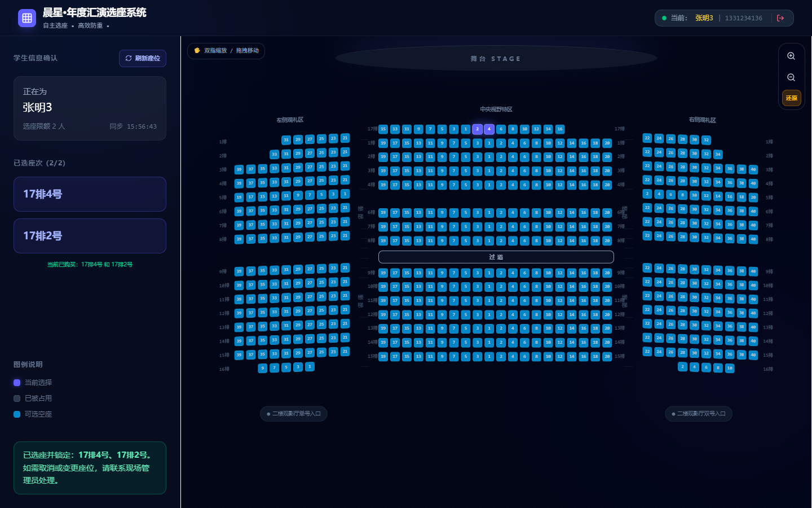Select seat 32 in right section row 1
This screenshot has width=812, height=508.
706,140
